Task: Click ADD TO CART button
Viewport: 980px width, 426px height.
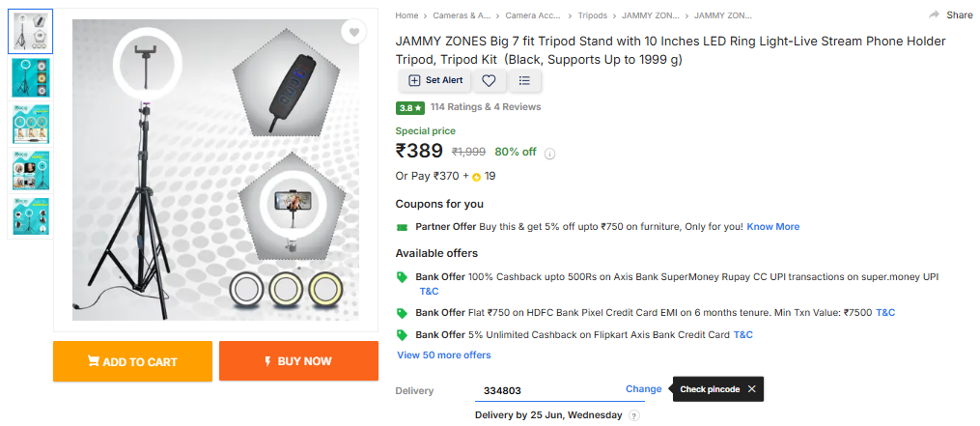Action: [x=132, y=361]
